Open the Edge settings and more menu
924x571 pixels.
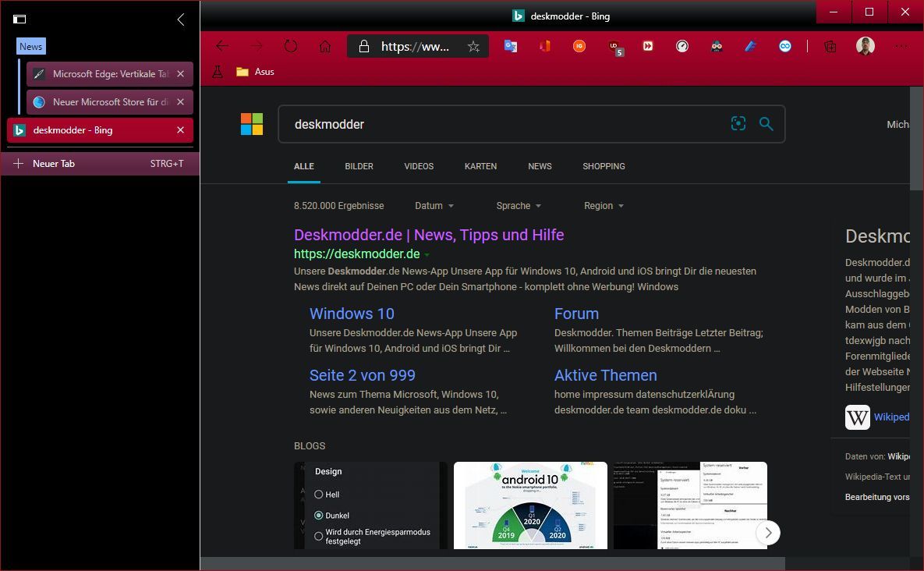point(900,46)
